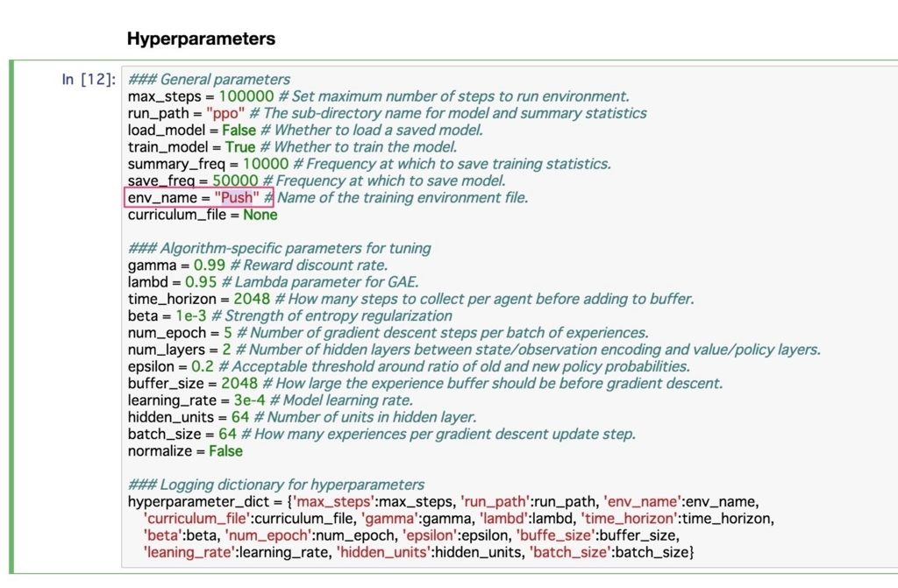Click the num_epoch value 5
Viewport: 898px width, 588px height.
pos(228,333)
